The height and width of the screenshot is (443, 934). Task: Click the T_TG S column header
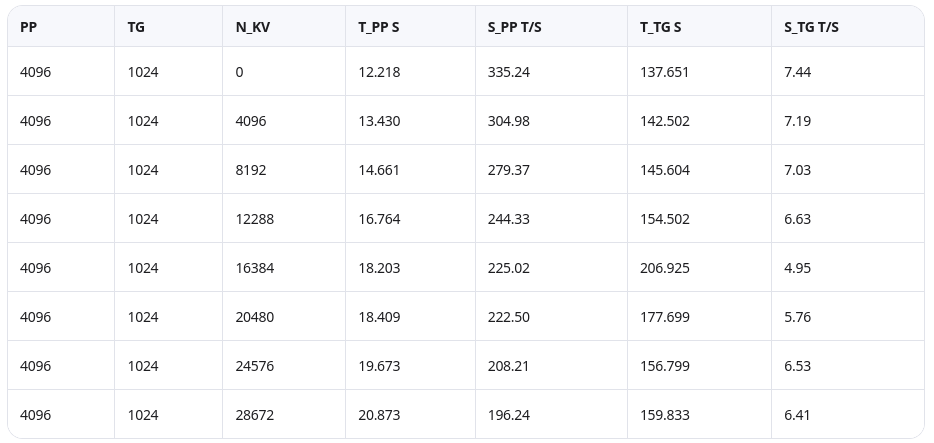pos(661,27)
